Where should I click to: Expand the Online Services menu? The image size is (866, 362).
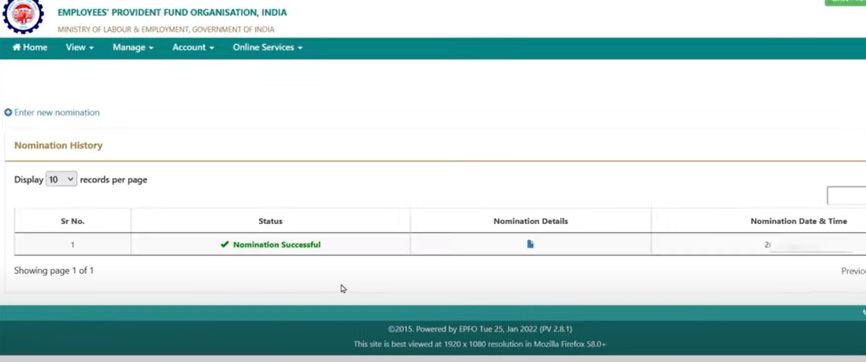pyautogui.click(x=267, y=48)
